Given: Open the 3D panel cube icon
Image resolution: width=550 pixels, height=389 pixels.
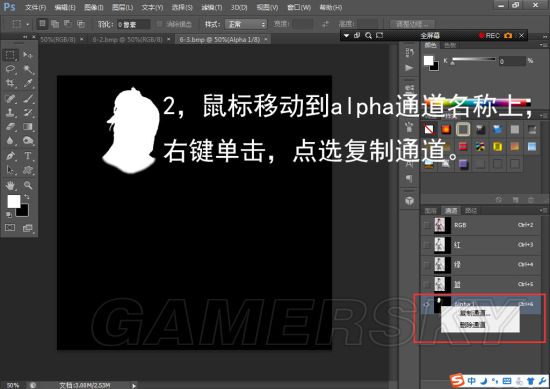Looking at the screenshot, I should [409, 201].
